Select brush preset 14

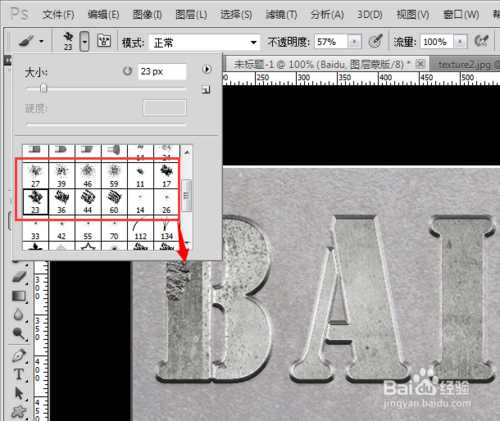[x=140, y=202]
